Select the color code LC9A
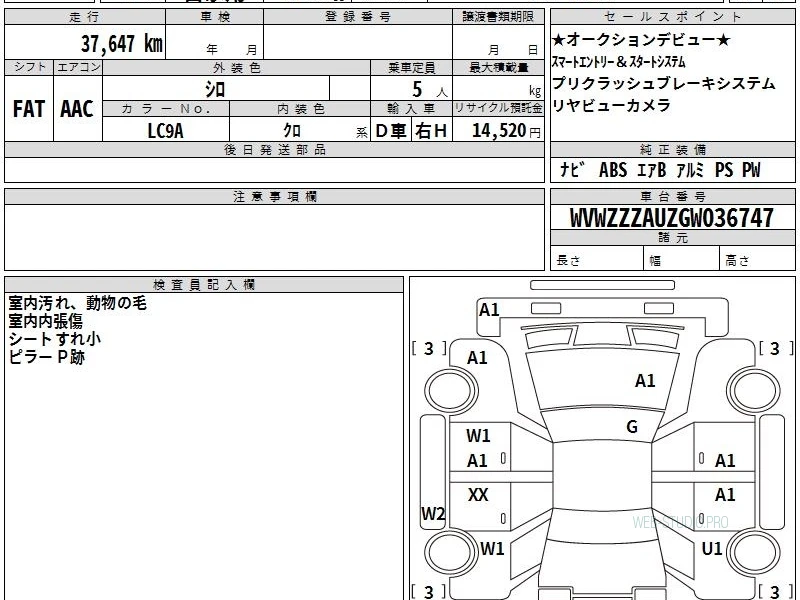 [165, 131]
